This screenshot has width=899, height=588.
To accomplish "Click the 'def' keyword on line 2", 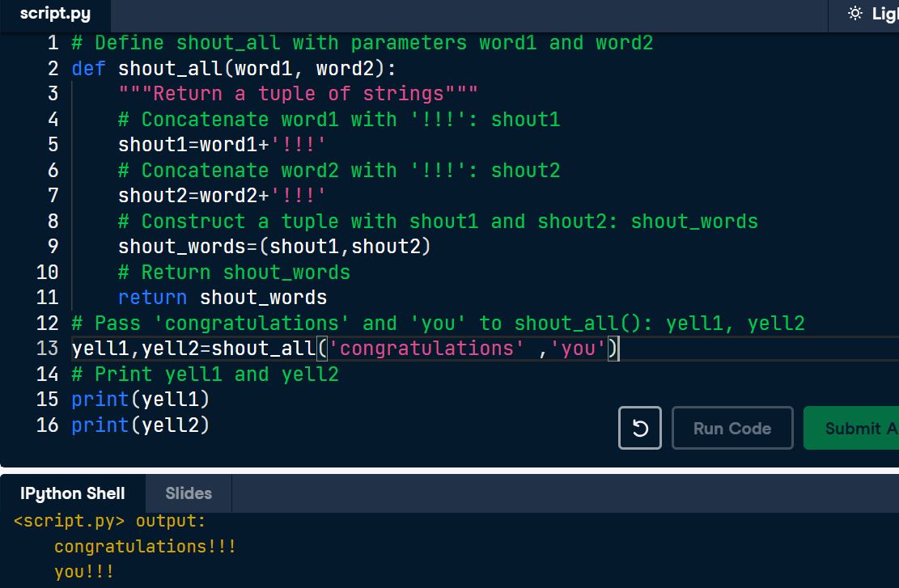I will [x=89, y=69].
